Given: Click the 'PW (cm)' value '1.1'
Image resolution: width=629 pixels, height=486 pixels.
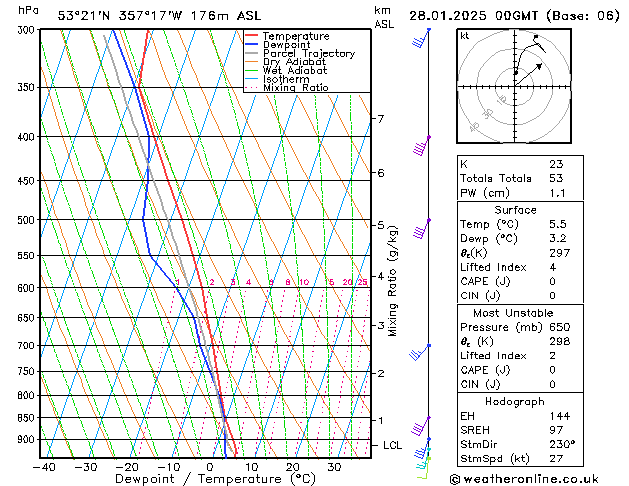Looking at the screenshot, I should point(557,193).
